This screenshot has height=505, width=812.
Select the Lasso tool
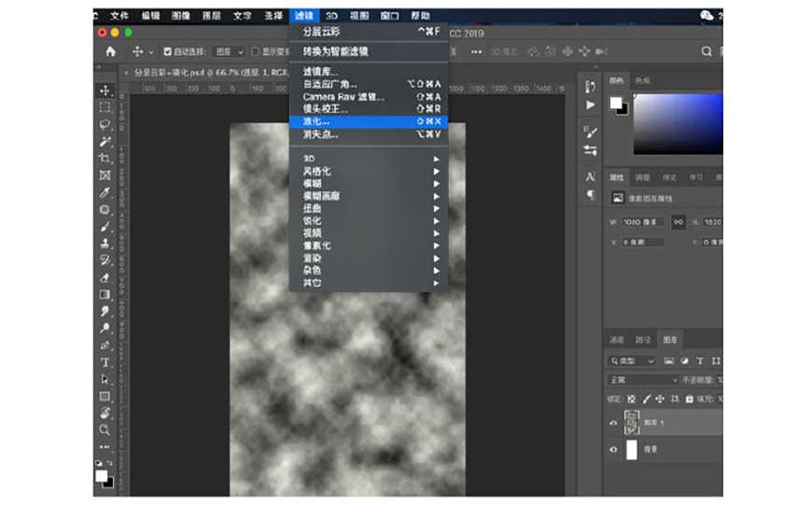[x=105, y=124]
